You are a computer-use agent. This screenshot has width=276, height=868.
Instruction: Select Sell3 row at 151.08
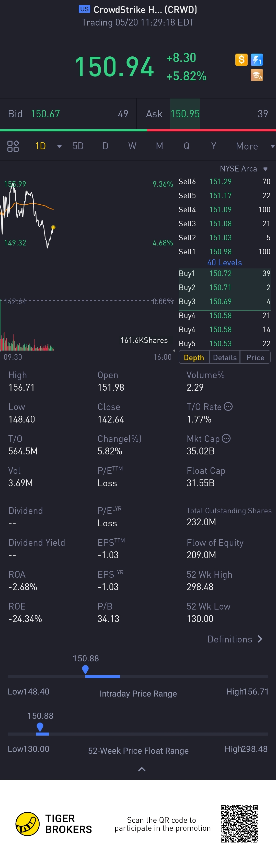[x=224, y=224]
